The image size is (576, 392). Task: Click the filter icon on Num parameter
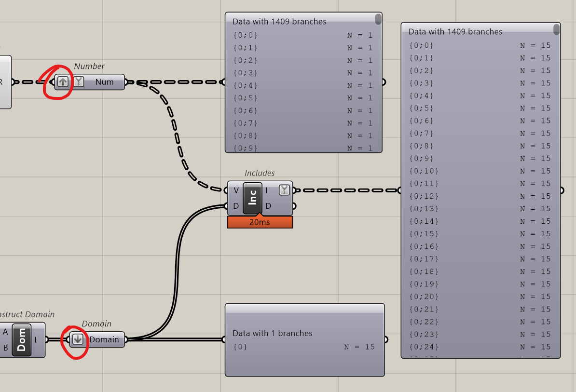(x=79, y=81)
